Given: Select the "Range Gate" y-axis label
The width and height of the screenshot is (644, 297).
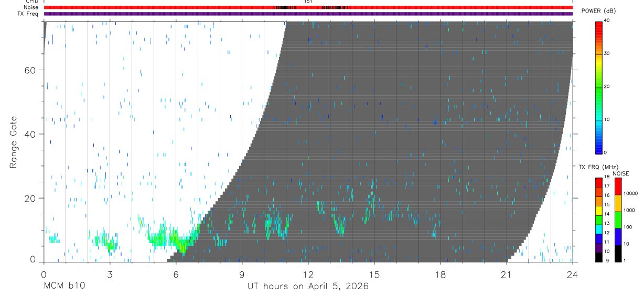Looking at the screenshot, I should (14, 141).
